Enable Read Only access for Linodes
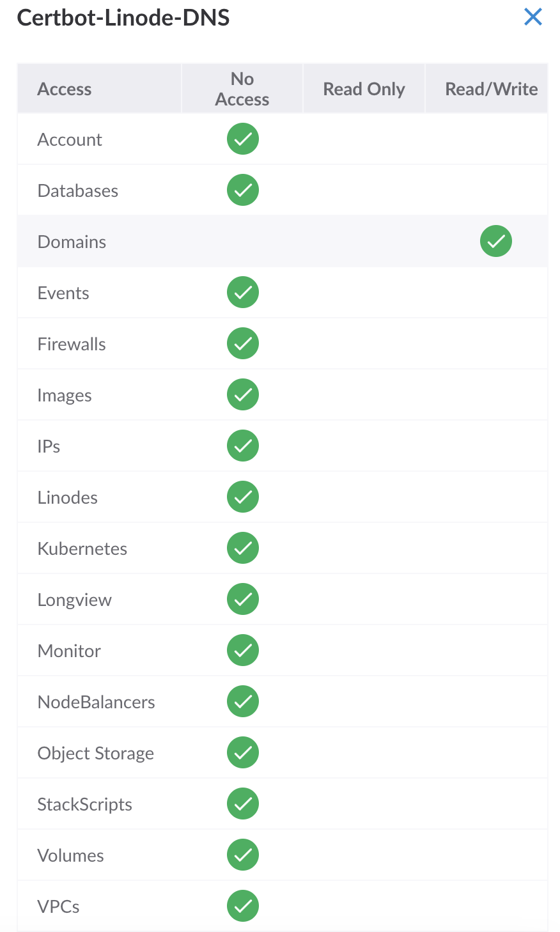The height and width of the screenshot is (932, 560). pyautogui.click(x=364, y=497)
